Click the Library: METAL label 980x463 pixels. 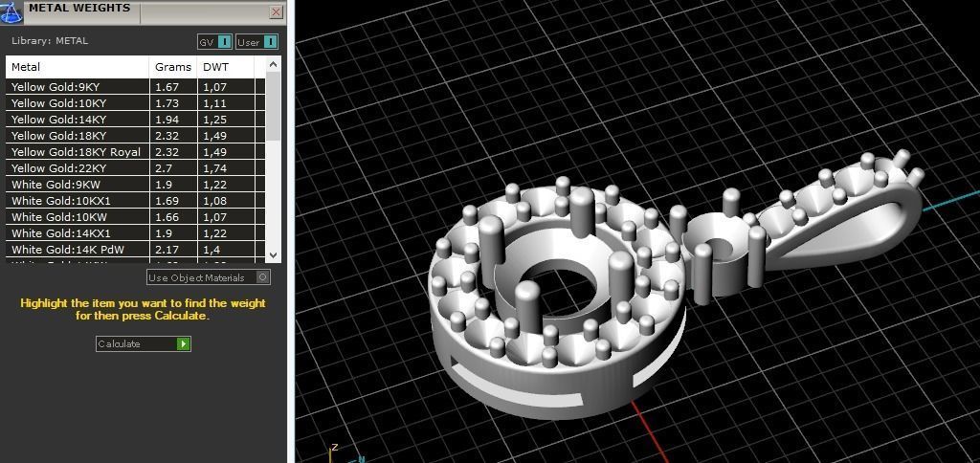click(x=50, y=41)
